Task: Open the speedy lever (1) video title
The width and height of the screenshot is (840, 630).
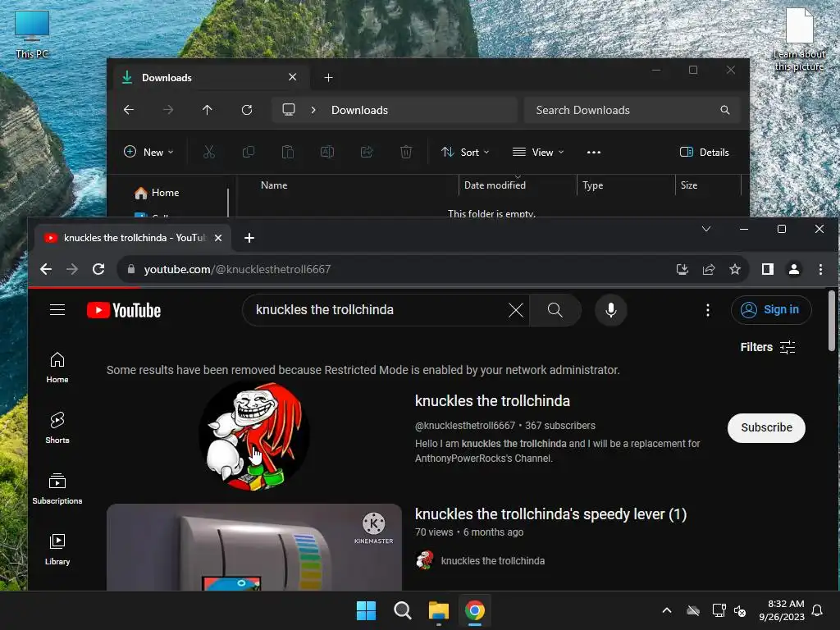Action: (550, 514)
